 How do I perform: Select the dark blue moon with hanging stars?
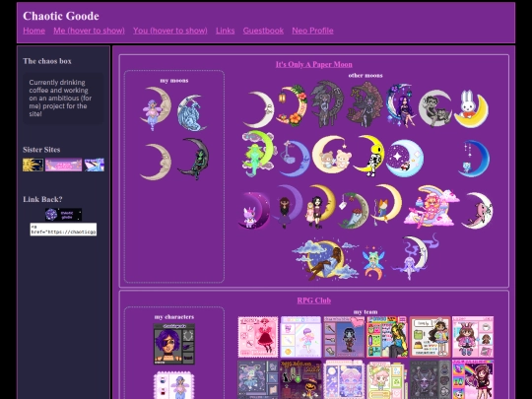click(474, 158)
